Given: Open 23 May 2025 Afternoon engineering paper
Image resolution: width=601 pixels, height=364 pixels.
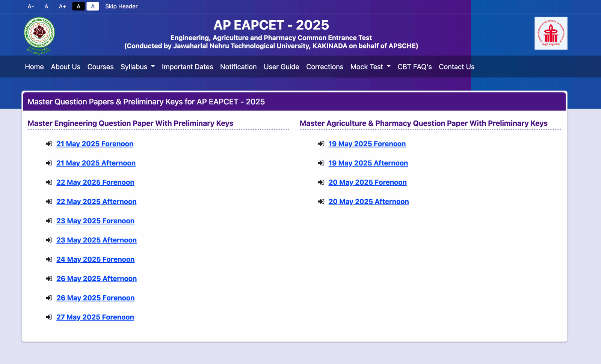Looking at the screenshot, I should click(97, 240).
